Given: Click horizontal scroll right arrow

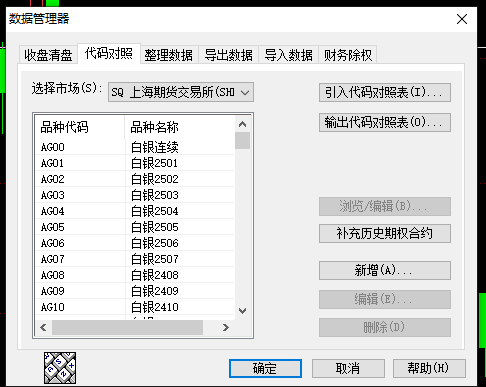Looking at the screenshot, I should [x=226, y=327].
